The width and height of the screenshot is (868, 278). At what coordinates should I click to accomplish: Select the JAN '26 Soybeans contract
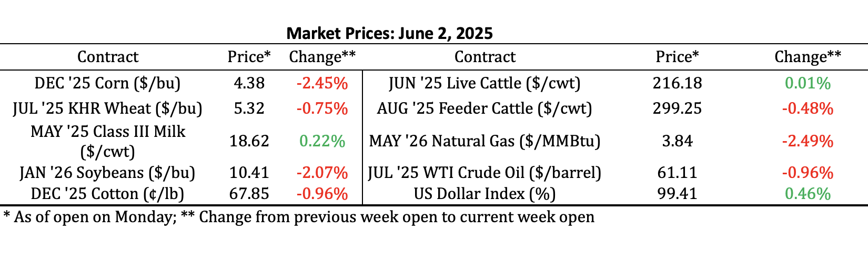107,173
